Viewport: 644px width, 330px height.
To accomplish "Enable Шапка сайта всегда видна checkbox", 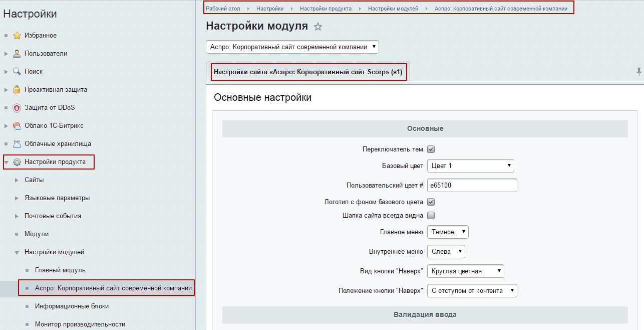I will point(431,216).
